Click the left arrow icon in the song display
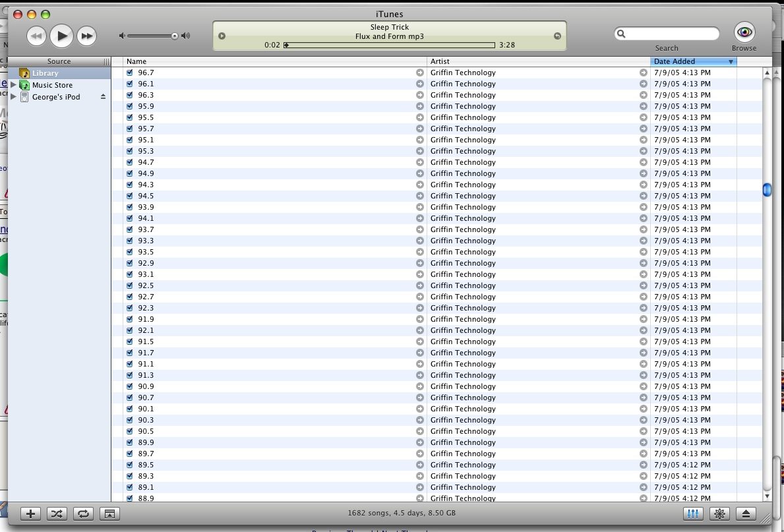 222,36
